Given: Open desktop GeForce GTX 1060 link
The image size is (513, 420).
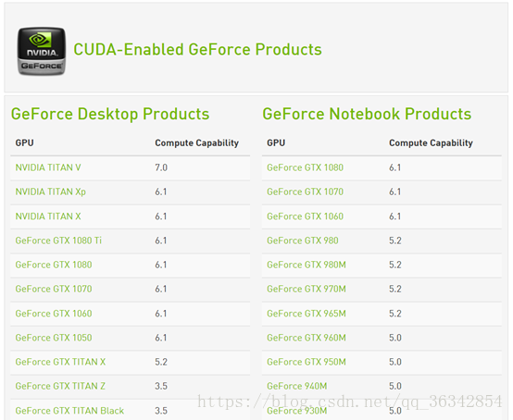Looking at the screenshot, I should [x=54, y=314].
